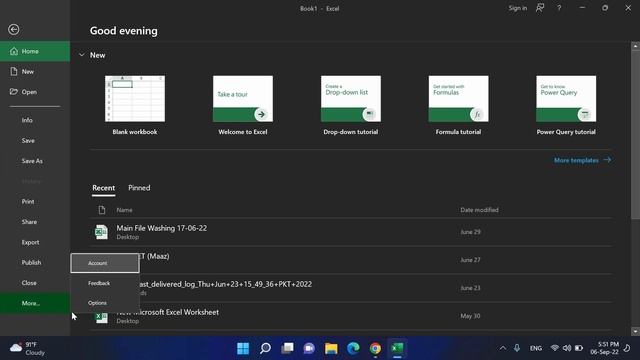Click the feedback person icon in title bar
The height and width of the screenshot is (360, 640).
point(540,8)
